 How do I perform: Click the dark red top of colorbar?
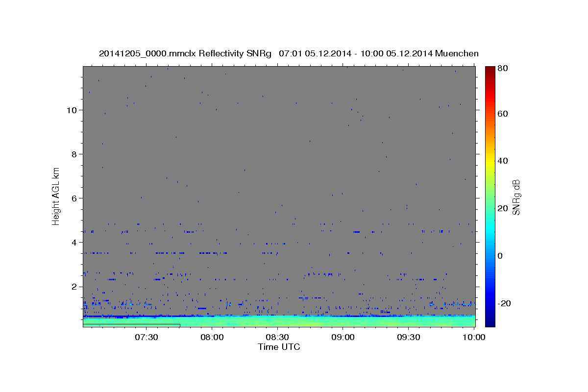click(x=490, y=70)
